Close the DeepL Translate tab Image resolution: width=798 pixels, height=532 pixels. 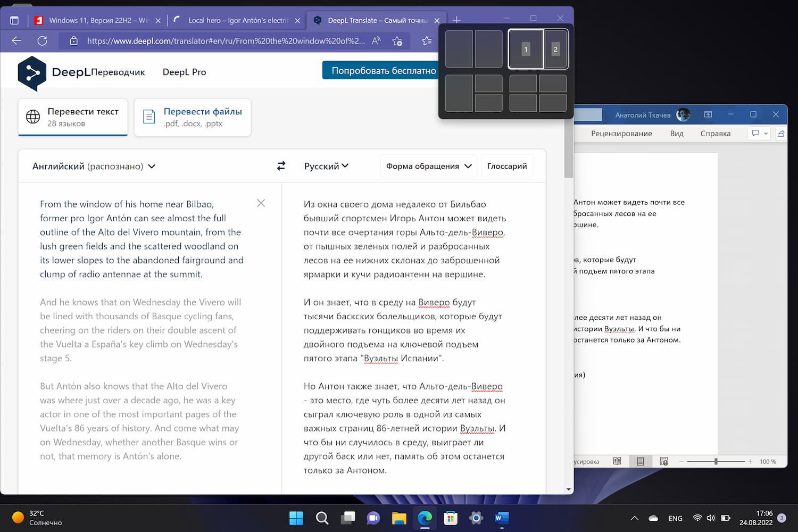tap(437, 21)
